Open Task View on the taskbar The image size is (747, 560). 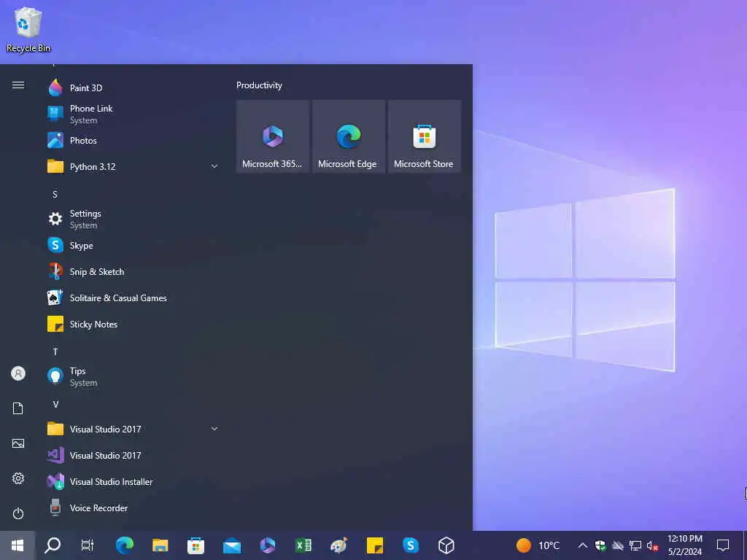tap(88, 545)
